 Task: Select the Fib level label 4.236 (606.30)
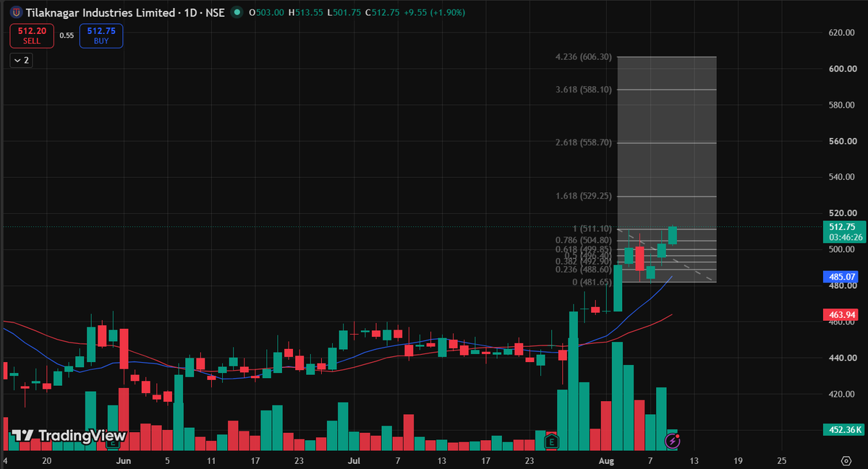tap(584, 56)
